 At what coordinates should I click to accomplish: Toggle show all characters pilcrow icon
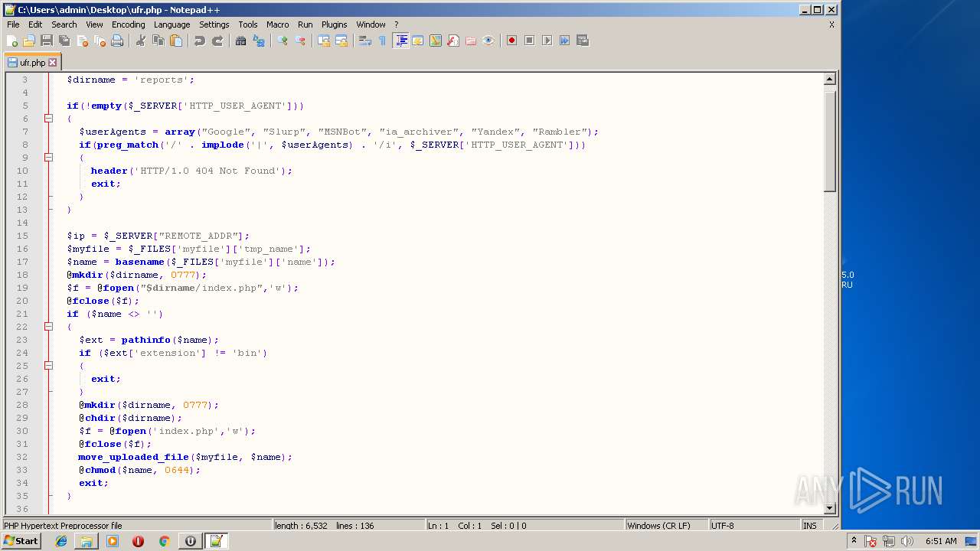tap(383, 41)
